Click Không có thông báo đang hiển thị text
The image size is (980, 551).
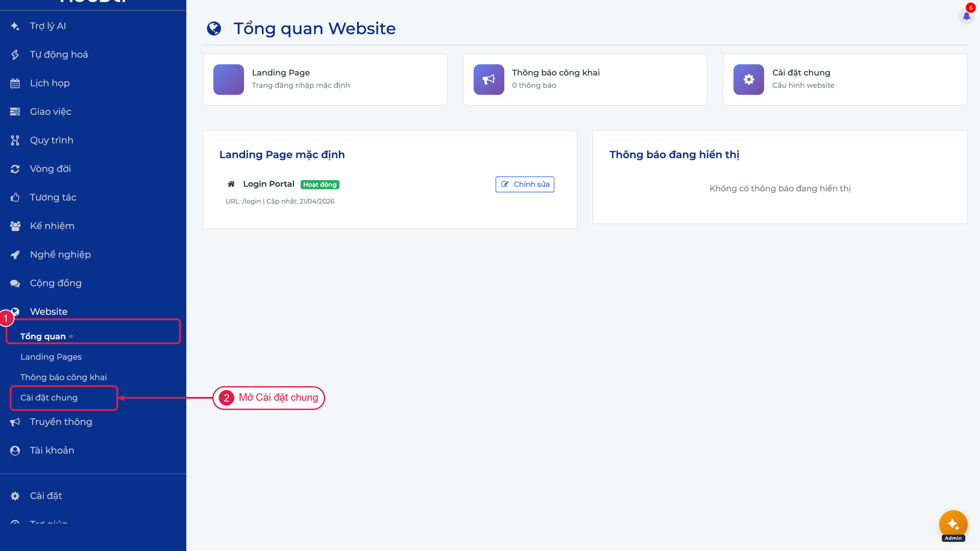780,189
